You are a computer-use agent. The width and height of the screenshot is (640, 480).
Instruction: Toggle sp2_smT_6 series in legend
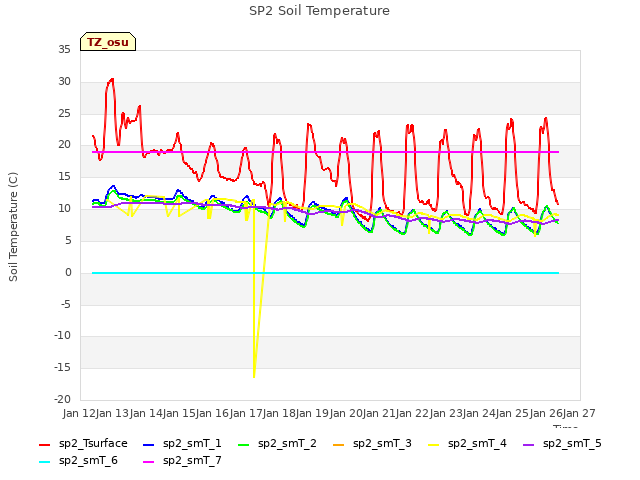point(78,461)
